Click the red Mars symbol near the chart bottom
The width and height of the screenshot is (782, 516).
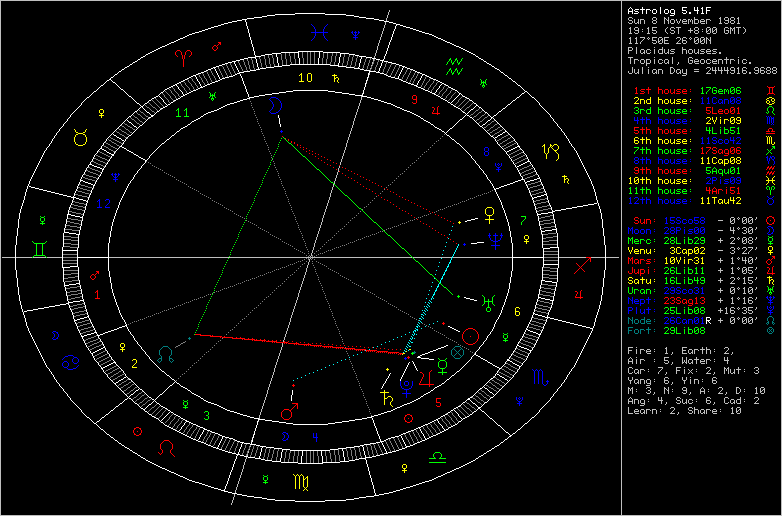289,409
